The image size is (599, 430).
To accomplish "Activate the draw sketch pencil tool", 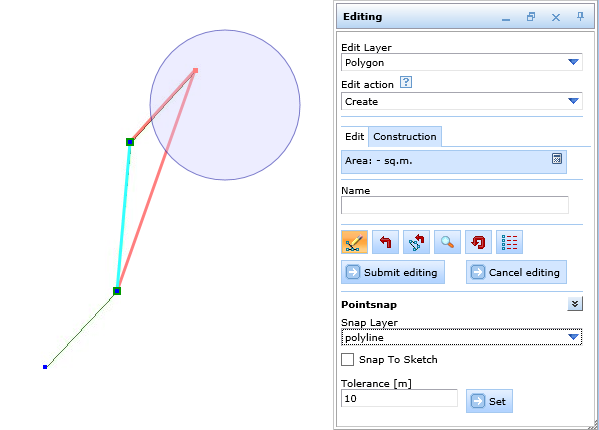I will tap(354, 242).
